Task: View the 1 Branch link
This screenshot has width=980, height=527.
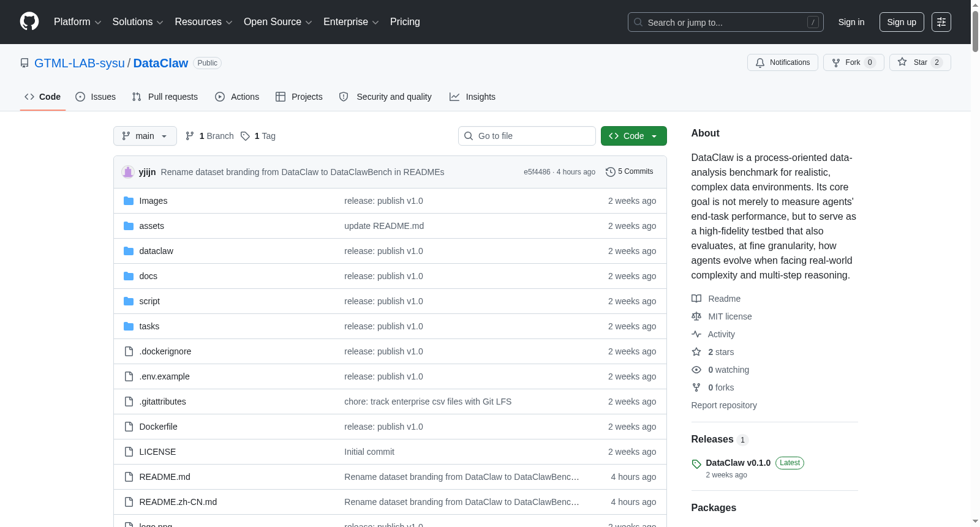Action: coord(209,136)
